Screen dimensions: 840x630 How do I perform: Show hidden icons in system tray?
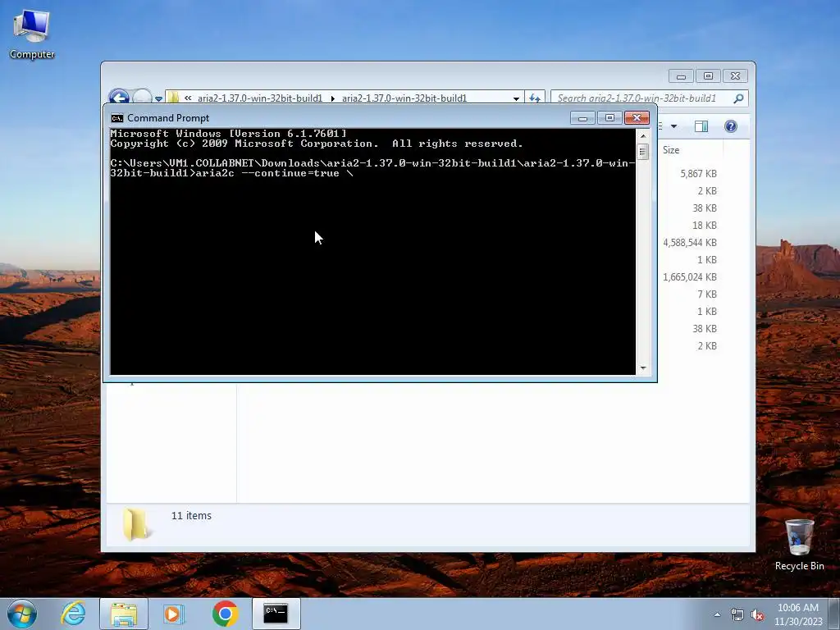coord(717,614)
